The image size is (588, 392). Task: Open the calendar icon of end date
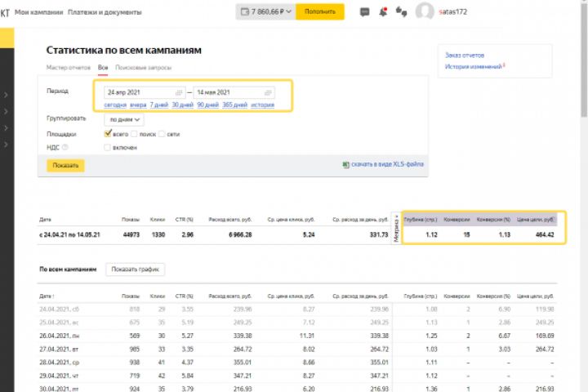coord(268,92)
